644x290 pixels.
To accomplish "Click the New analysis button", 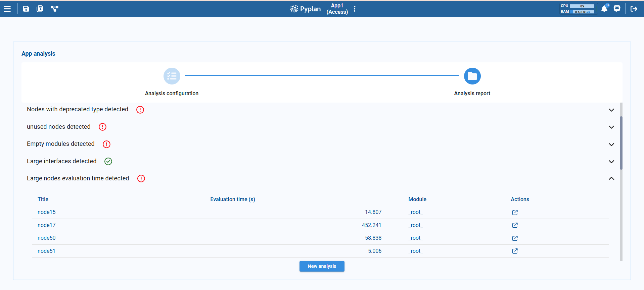I will (322, 266).
